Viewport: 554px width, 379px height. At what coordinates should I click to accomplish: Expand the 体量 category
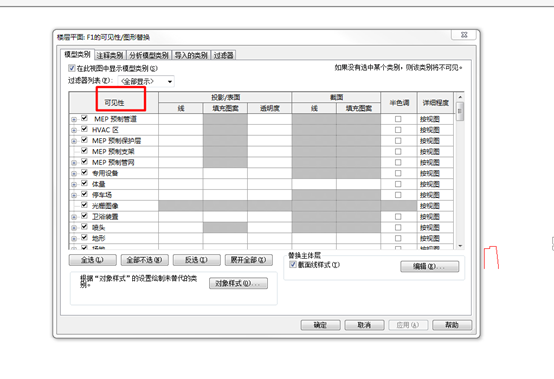click(74, 184)
